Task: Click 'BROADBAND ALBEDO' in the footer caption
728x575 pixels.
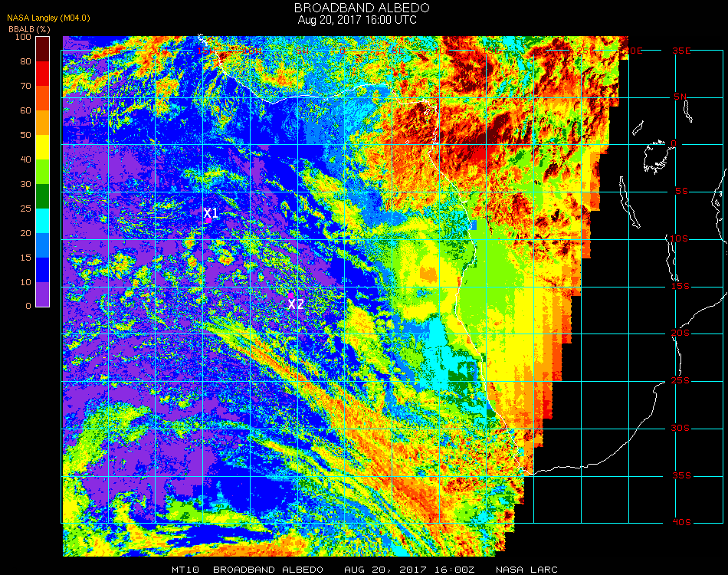Action: [268, 570]
